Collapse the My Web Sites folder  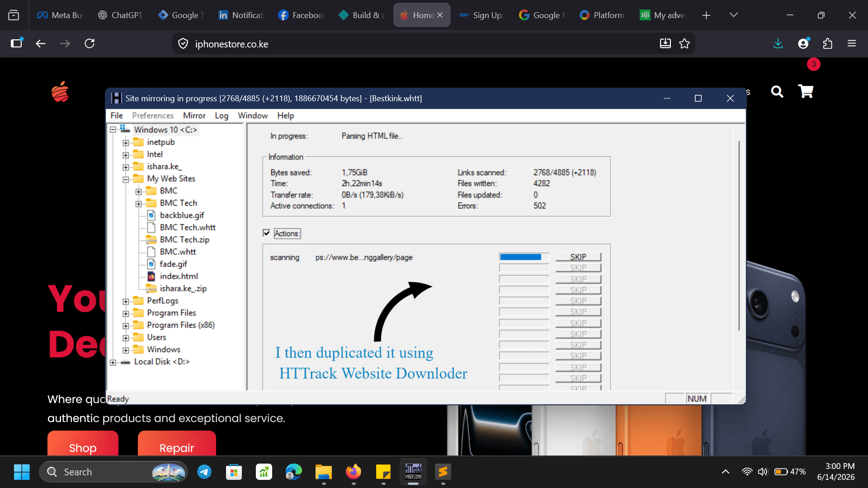coord(126,179)
